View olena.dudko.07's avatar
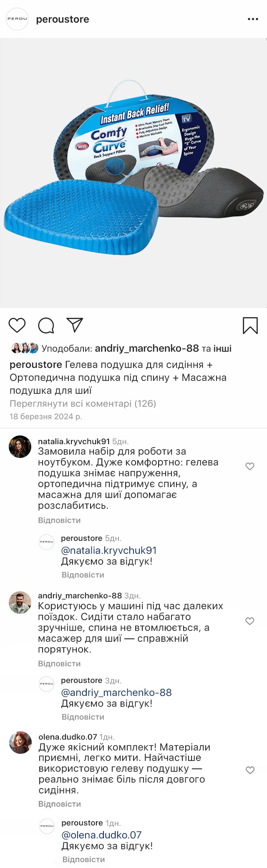Image resolution: width=267 pixels, height=868 pixels. coord(20,742)
